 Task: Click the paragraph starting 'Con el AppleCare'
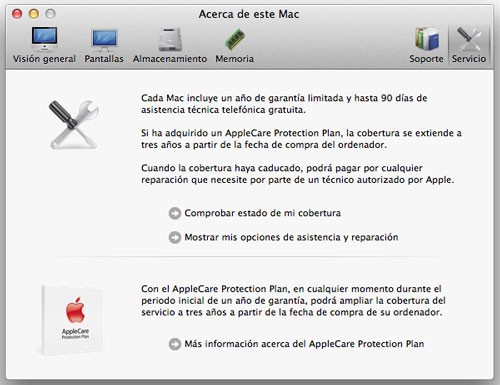click(293, 300)
